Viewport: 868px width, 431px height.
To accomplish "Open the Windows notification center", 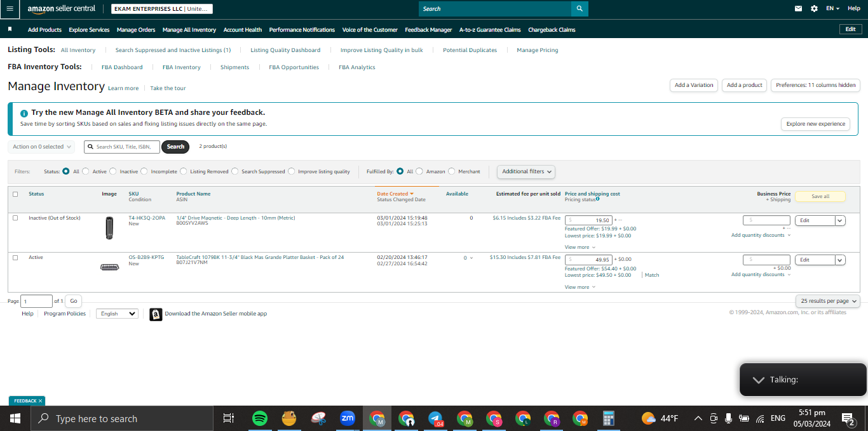I will click(848, 418).
